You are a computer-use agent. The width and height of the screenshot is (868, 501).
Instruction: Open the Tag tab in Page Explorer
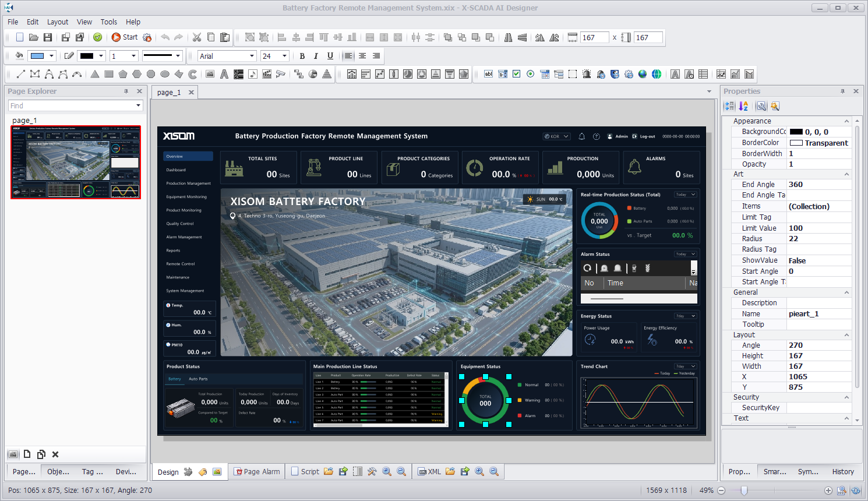click(92, 471)
